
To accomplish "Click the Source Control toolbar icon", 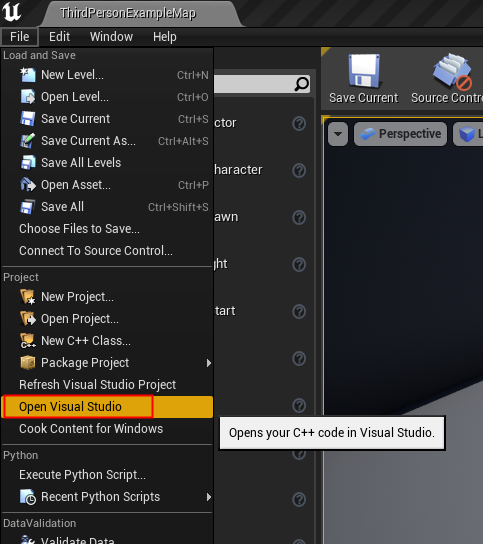I will coord(452,71).
